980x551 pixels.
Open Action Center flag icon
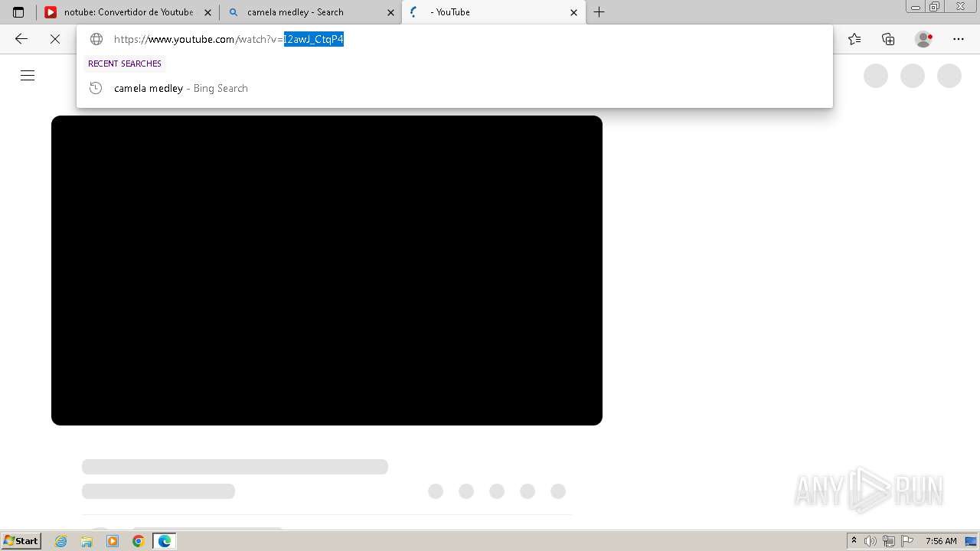(x=907, y=541)
